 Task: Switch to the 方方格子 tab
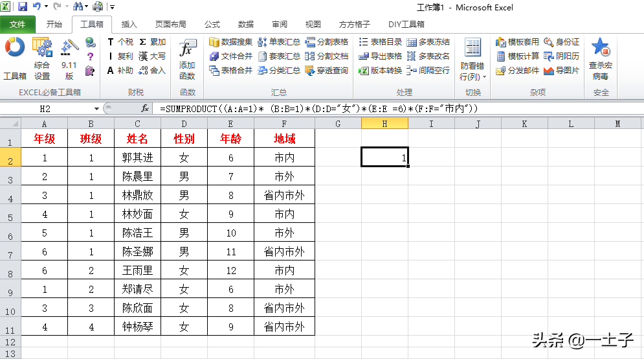point(355,25)
